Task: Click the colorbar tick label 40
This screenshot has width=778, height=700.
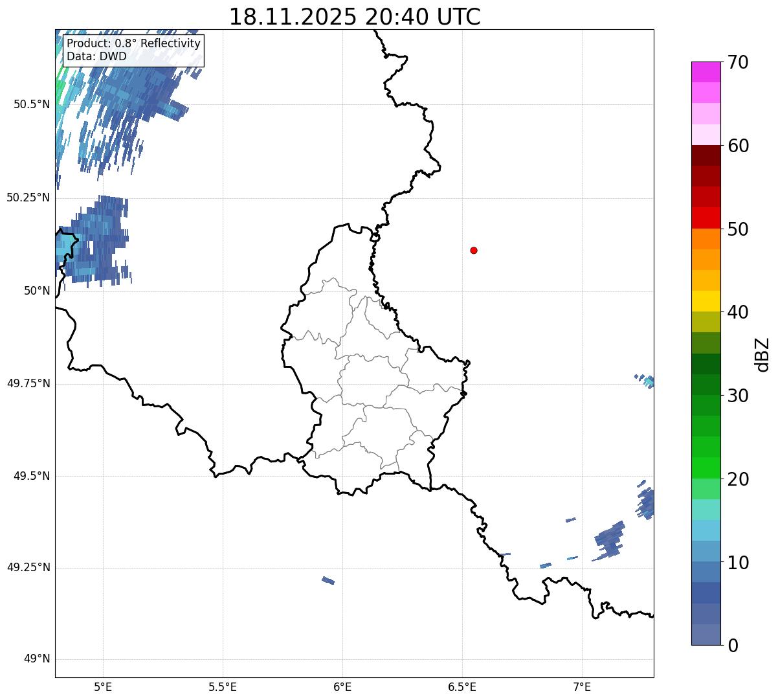Action: tap(738, 312)
